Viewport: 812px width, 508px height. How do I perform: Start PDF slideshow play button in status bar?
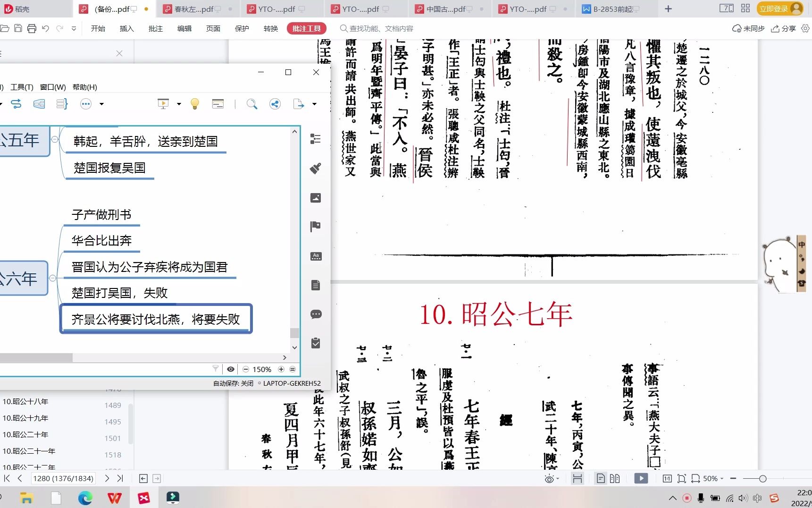[x=641, y=479]
